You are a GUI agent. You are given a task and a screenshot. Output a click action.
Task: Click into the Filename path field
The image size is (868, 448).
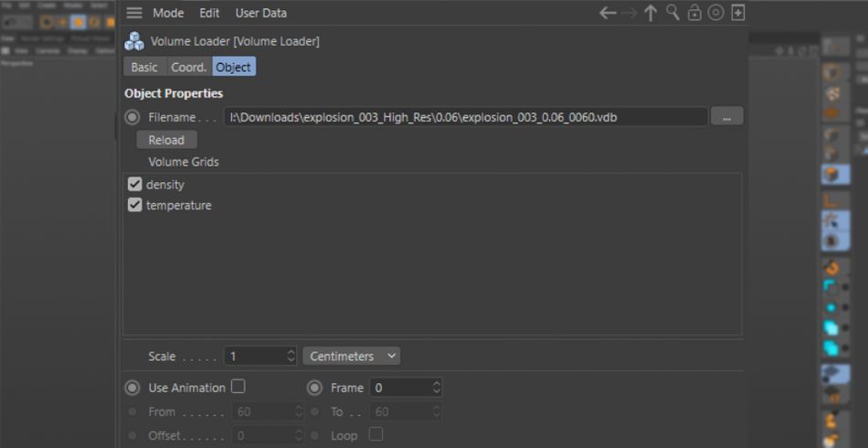click(464, 117)
